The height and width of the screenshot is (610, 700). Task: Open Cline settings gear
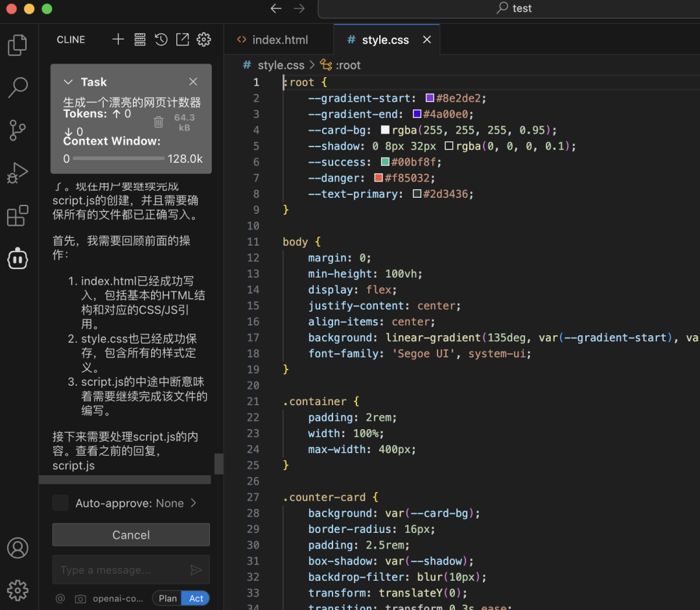204,40
